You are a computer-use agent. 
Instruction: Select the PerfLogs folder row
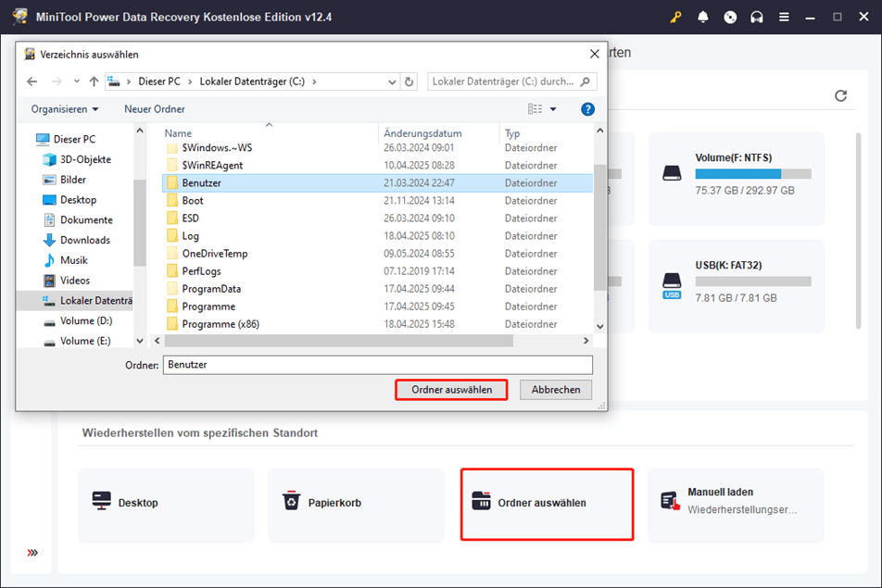point(377,271)
